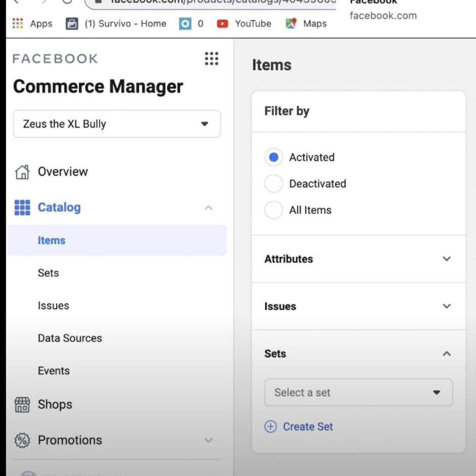Click the Shops storefront icon
476x476 pixels.
(22, 405)
